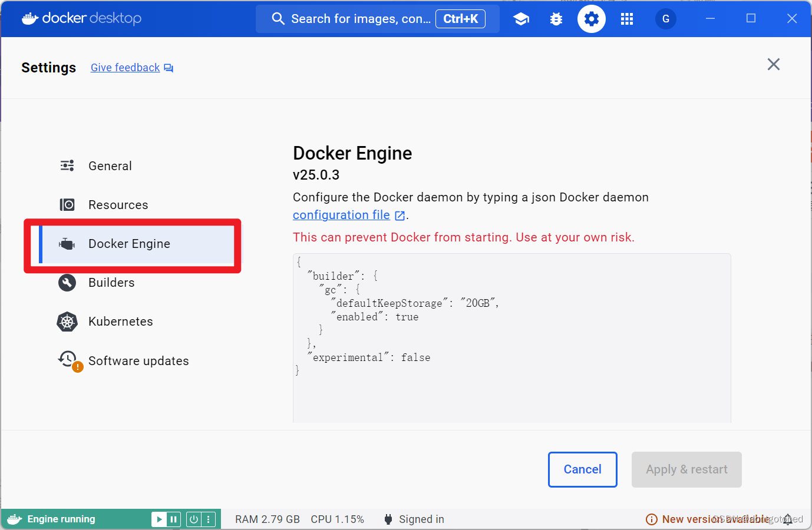Viewport: 812px width, 530px height.
Task: Open Settings with the gear icon
Action: coord(591,18)
